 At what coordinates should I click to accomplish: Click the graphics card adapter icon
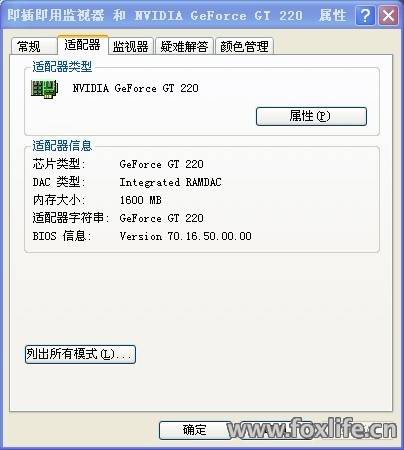pos(45,89)
